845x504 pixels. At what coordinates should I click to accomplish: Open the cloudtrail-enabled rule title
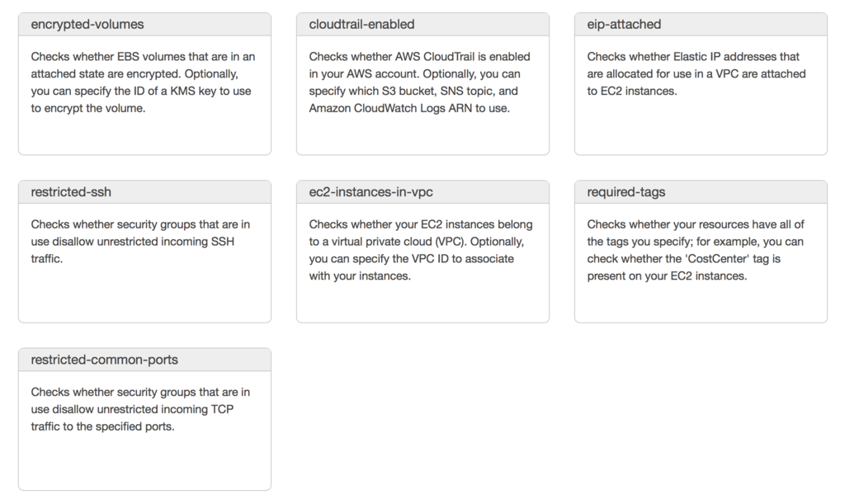click(x=361, y=25)
